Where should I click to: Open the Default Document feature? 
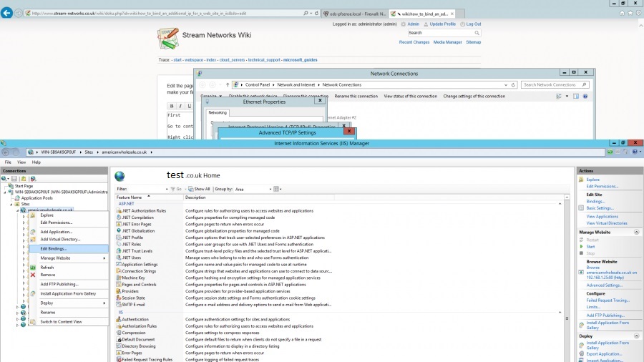point(138,339)
